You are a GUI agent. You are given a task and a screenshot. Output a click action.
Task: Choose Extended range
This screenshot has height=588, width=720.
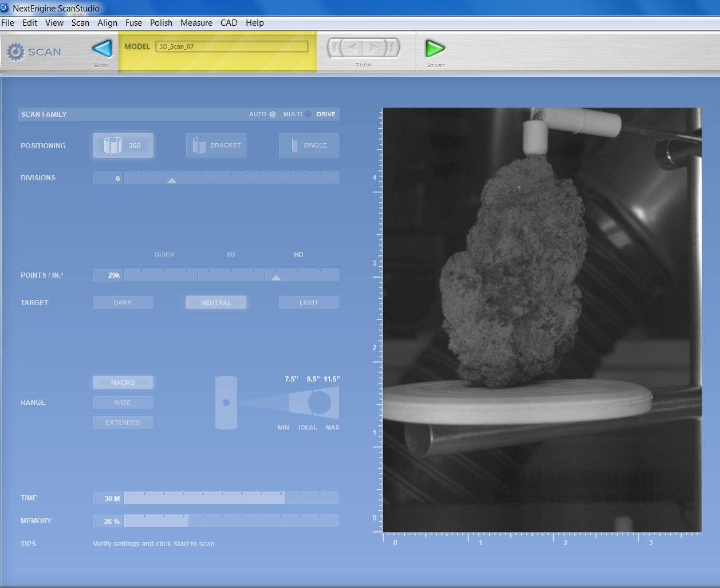123,423
